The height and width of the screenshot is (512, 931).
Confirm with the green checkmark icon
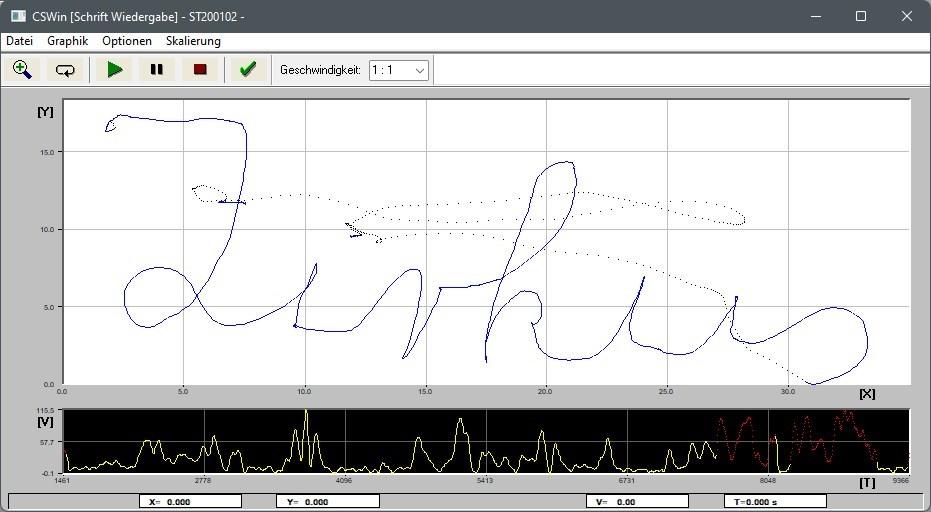(248, 69)
